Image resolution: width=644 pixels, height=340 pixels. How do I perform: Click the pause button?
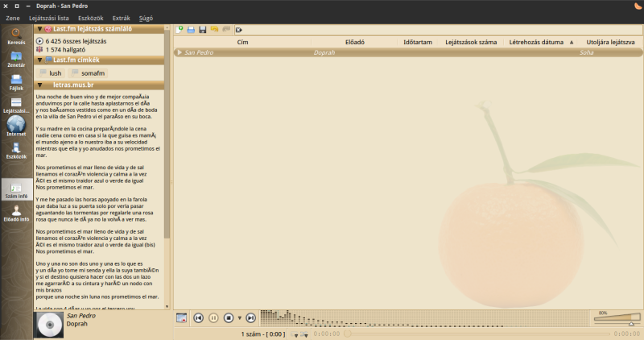click(x=213, y=317)
